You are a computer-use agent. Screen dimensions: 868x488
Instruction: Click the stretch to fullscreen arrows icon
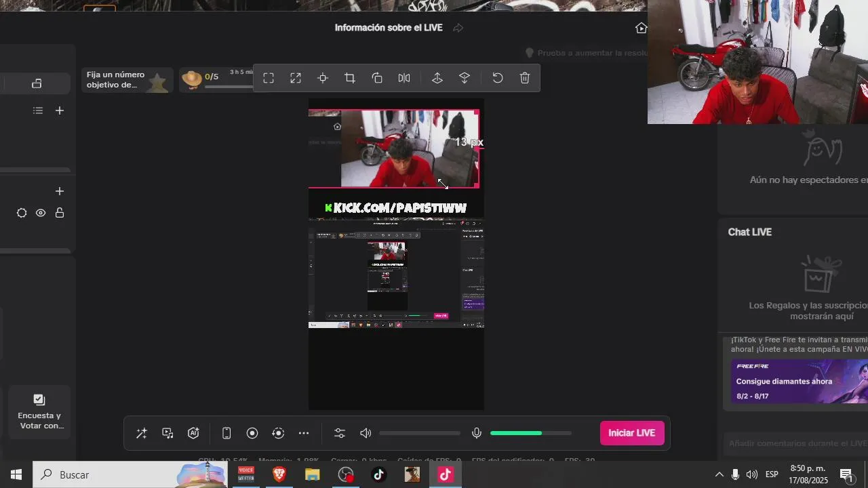pyautogui.click(x=296, y=78)
